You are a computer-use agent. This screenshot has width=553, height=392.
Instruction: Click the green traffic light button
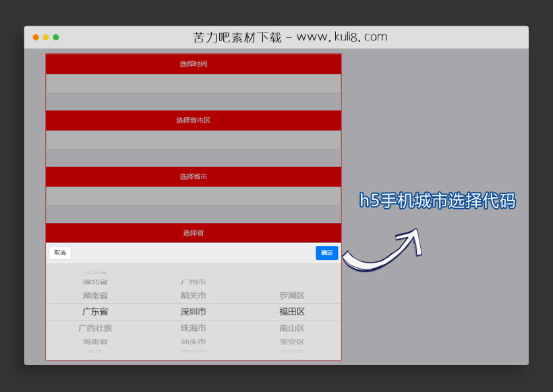click(55, 38)
